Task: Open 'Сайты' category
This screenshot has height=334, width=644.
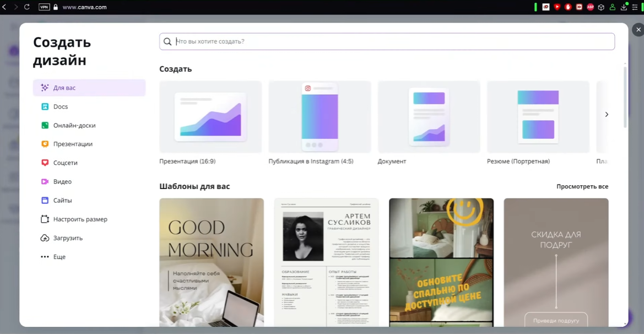Action: click(x=89, y=201)
